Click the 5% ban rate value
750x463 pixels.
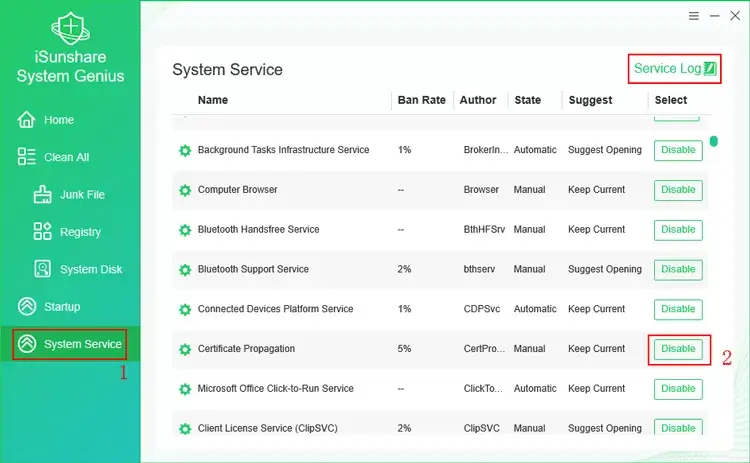click(x=404, y=349)
